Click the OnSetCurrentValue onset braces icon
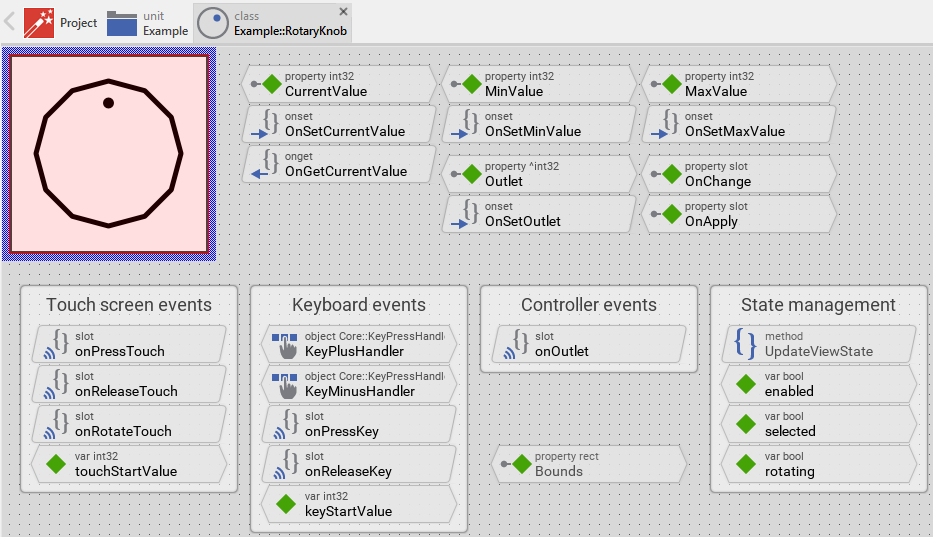 click(268, 124)
